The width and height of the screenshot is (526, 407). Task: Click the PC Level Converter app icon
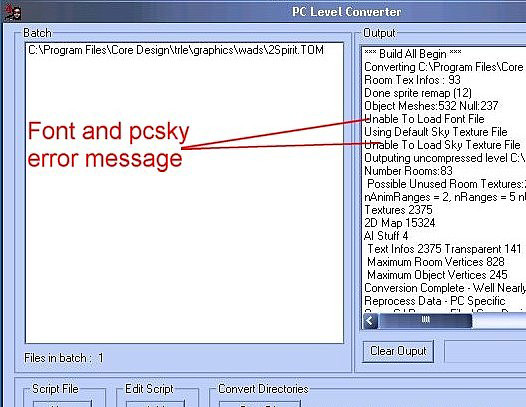tap(13, 12)
